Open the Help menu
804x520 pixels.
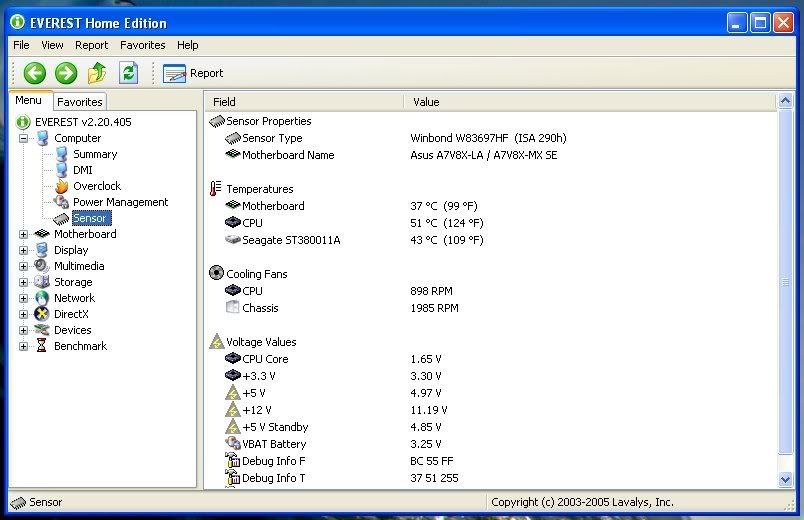pos(188,45)
